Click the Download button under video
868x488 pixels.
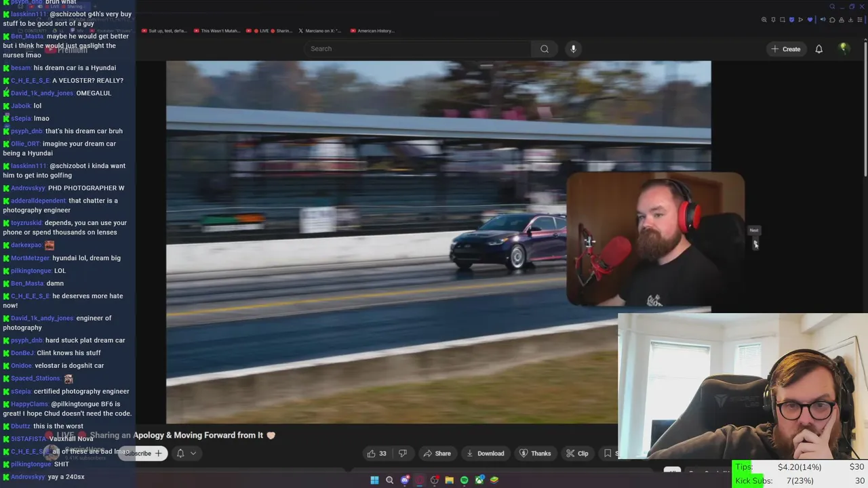485,453
